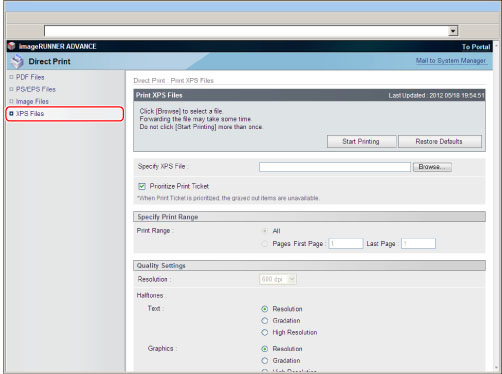Select the All print range radio button
The image size is (502, 374).
click(x=265, y=231)
